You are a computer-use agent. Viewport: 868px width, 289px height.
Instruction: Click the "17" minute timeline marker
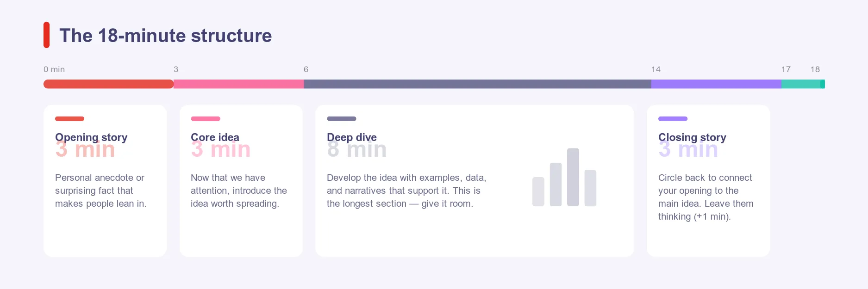786,69
